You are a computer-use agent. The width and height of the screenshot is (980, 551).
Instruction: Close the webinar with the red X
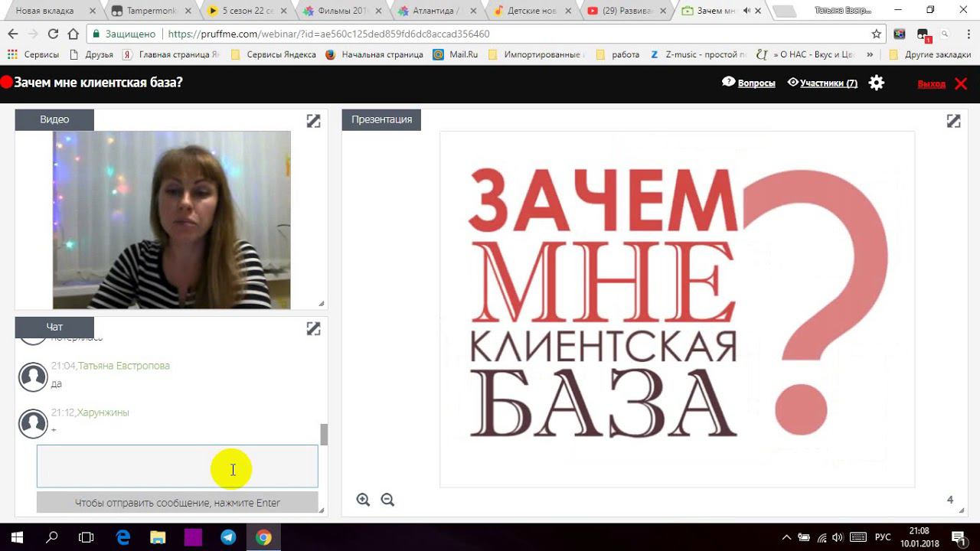[x=961, y=83]
